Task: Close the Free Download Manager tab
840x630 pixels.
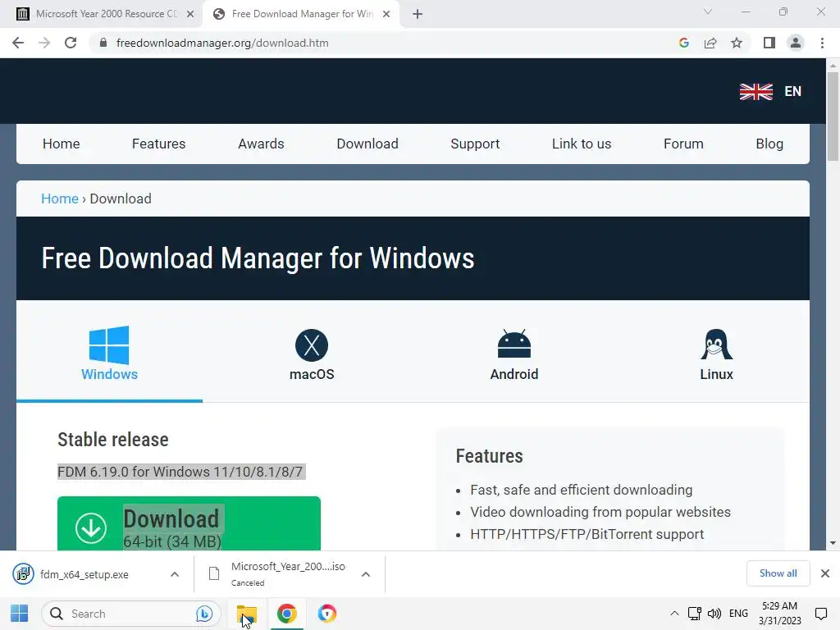Action: coord(386,15)
